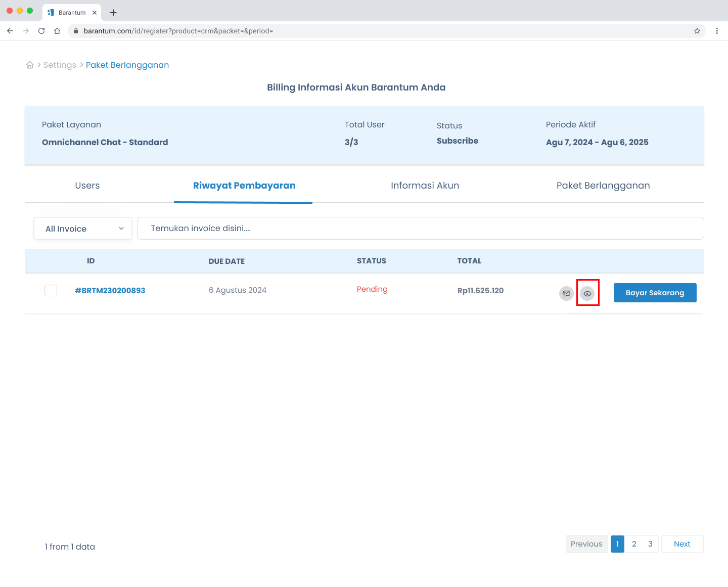Click the home breadcrumb icon

point(30,65)
